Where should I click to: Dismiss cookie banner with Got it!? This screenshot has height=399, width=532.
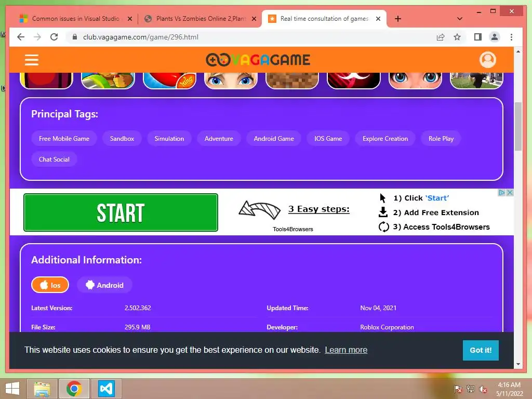pos(481,350)
